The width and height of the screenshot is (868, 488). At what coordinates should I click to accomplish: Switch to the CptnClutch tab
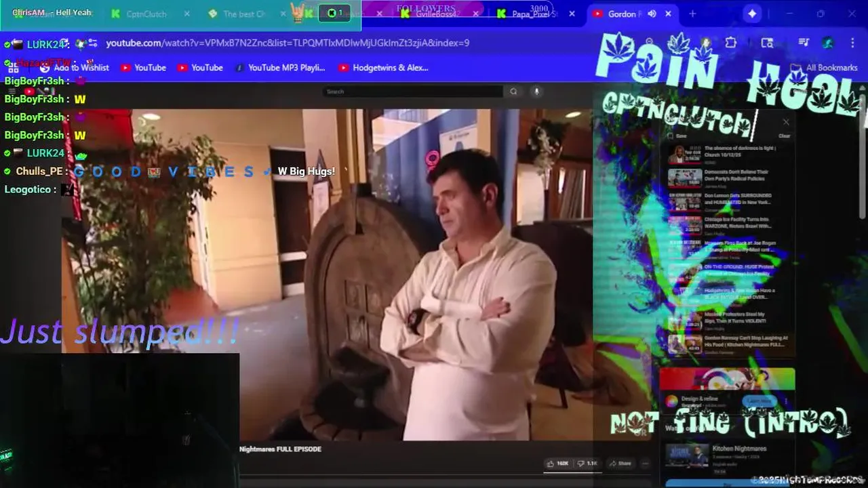(x=146, y=14)
